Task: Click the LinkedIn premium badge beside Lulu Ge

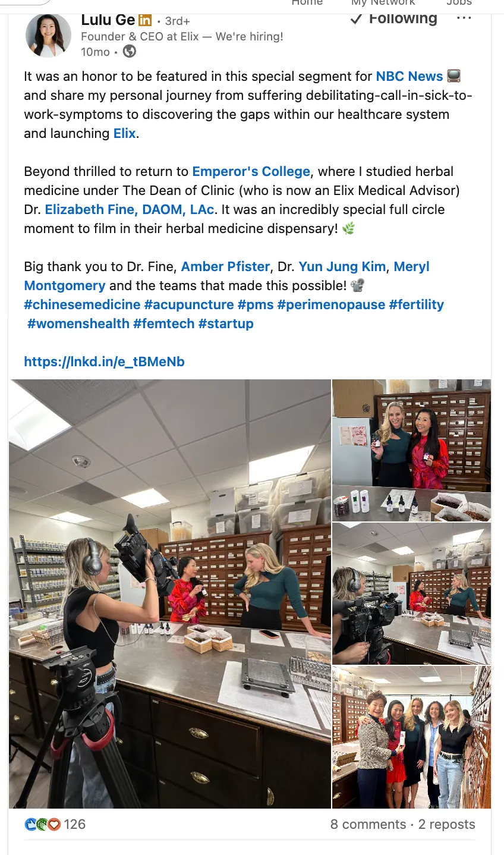Action: click(145, 20)
